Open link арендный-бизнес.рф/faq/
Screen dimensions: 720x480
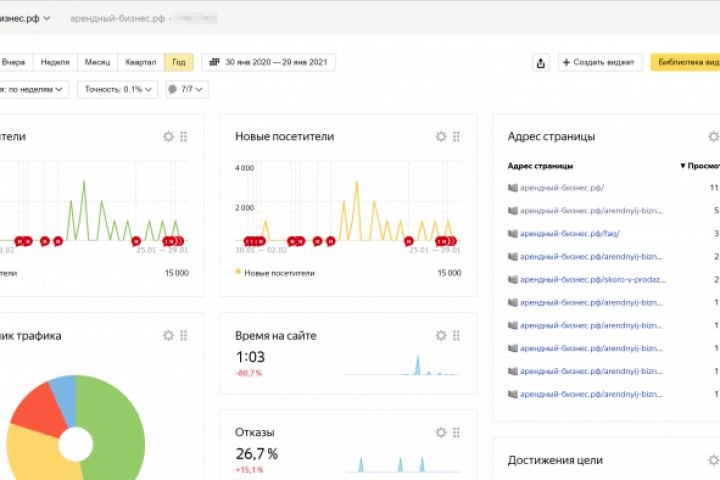tap(569, 233)
